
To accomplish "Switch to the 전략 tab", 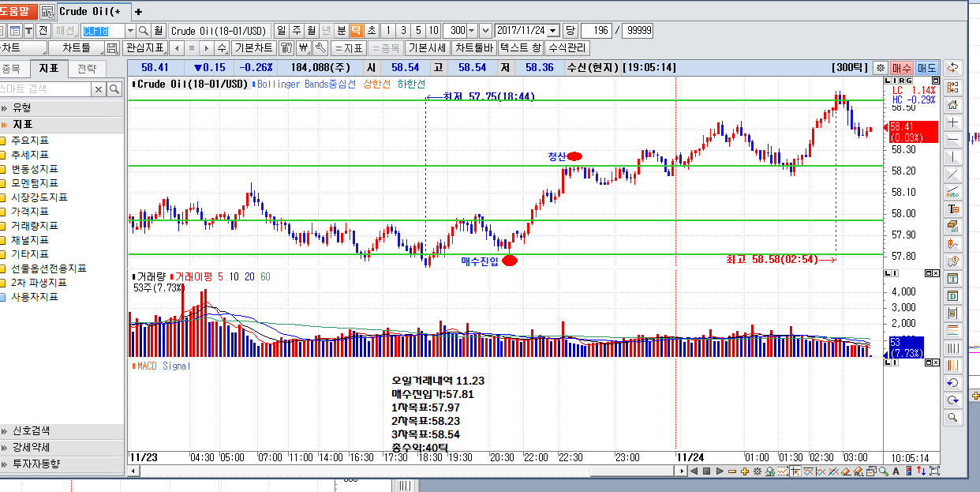I will click(88, 69).
